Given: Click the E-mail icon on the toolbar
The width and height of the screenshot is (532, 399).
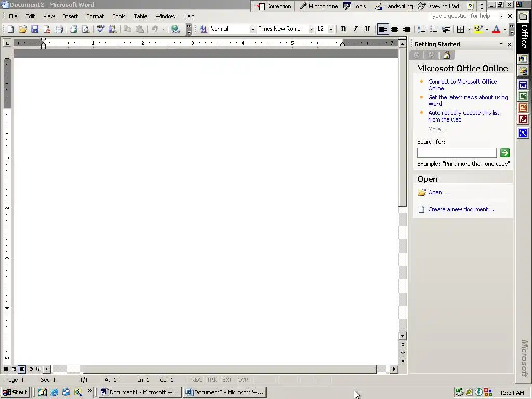Looking at the screenshot, I should tap(59, 29).
